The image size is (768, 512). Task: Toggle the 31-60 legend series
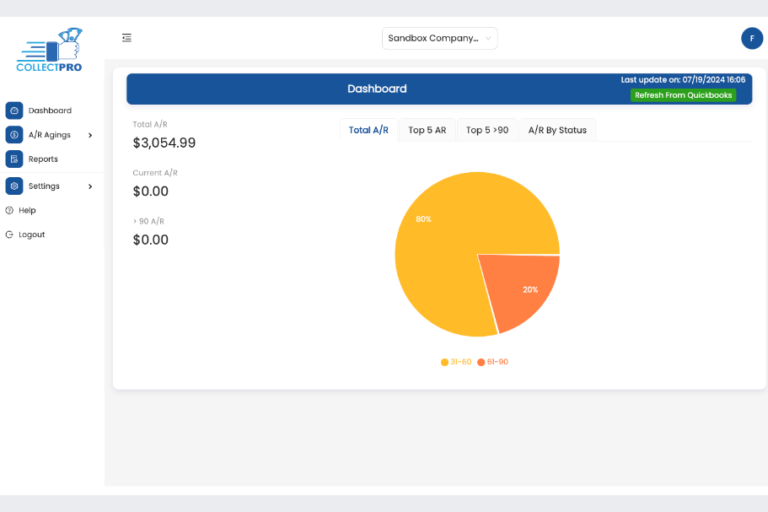(456, 362)
